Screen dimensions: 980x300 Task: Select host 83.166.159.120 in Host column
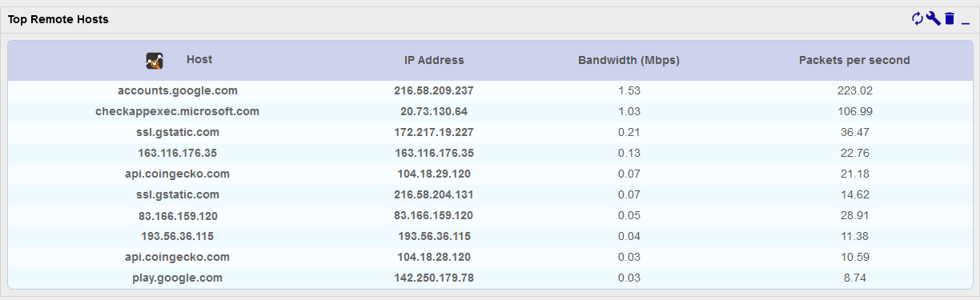click(178, 215)
